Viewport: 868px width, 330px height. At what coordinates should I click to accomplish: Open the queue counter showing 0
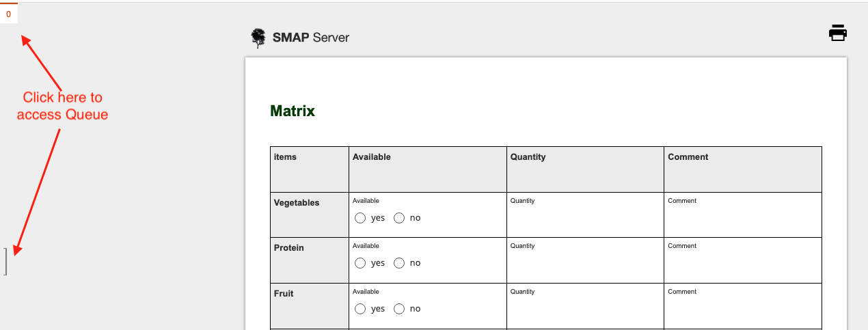8,14
